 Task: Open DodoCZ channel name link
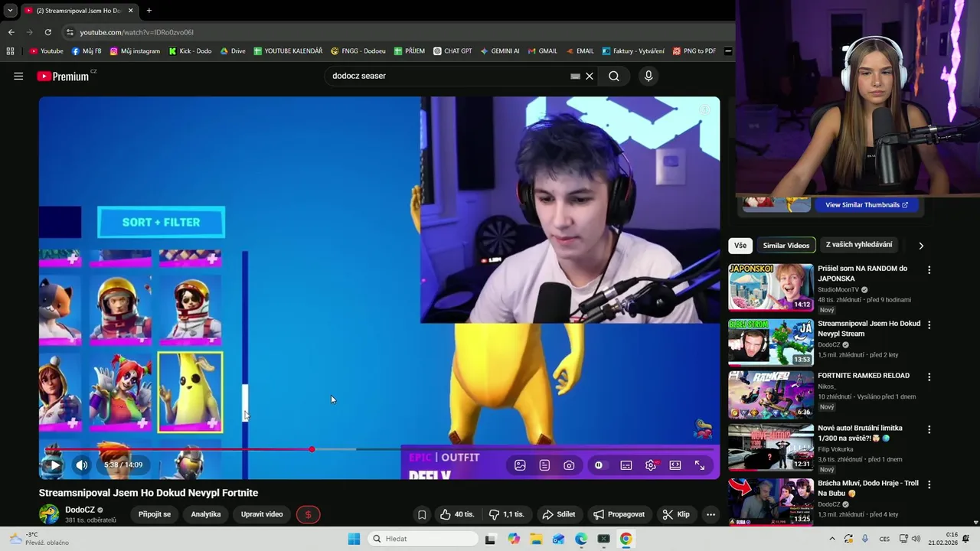click(x=80, y=510)
